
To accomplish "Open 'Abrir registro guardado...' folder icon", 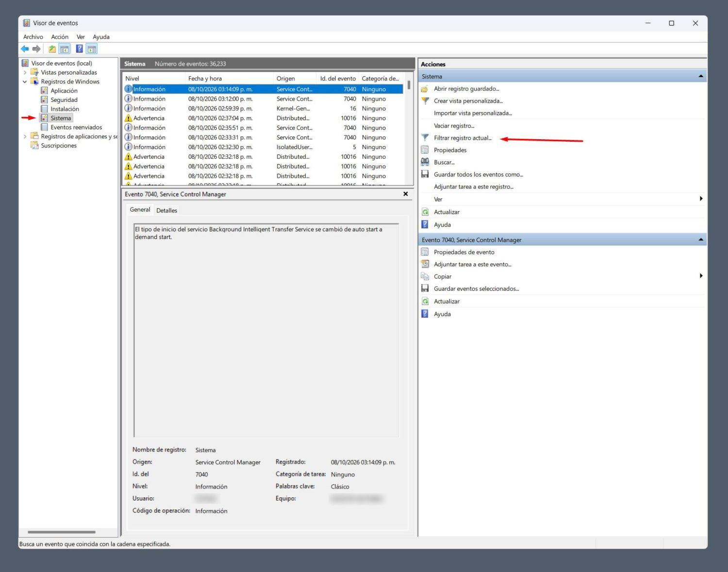I will pos(425,89).
